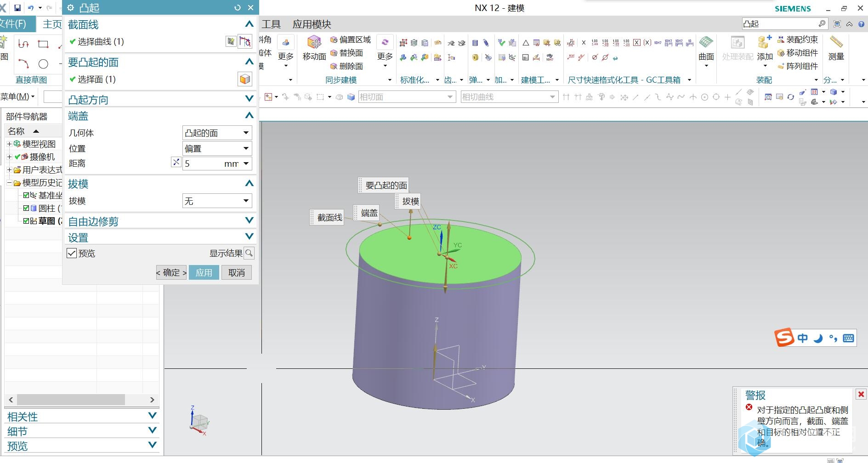This screenshot has height=463, width=868.
Task: Click the 距离 value input field
Action: [203, 164]
